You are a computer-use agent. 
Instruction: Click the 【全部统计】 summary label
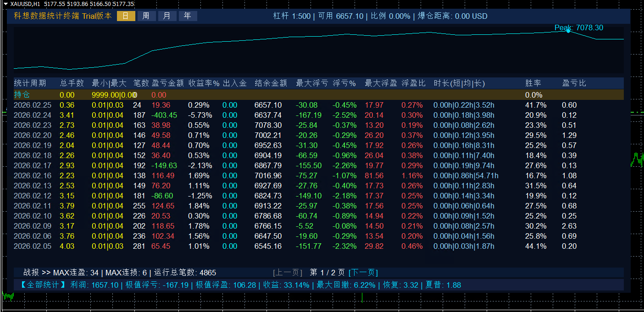tap(43, 285)
